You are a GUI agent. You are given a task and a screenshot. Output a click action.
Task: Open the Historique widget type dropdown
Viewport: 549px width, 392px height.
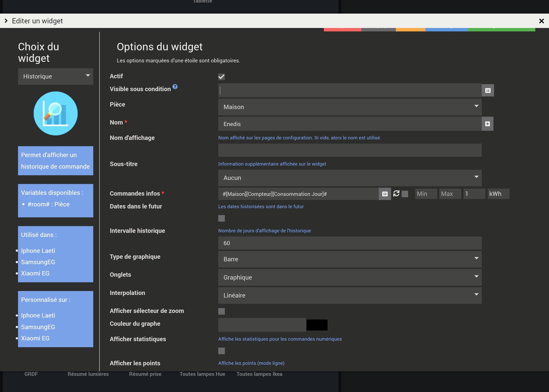pyautogui.click(x=56, y=77)
